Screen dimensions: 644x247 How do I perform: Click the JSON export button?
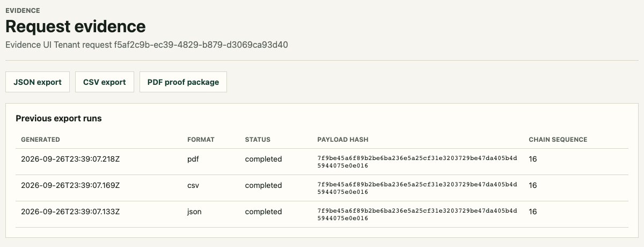38,82
